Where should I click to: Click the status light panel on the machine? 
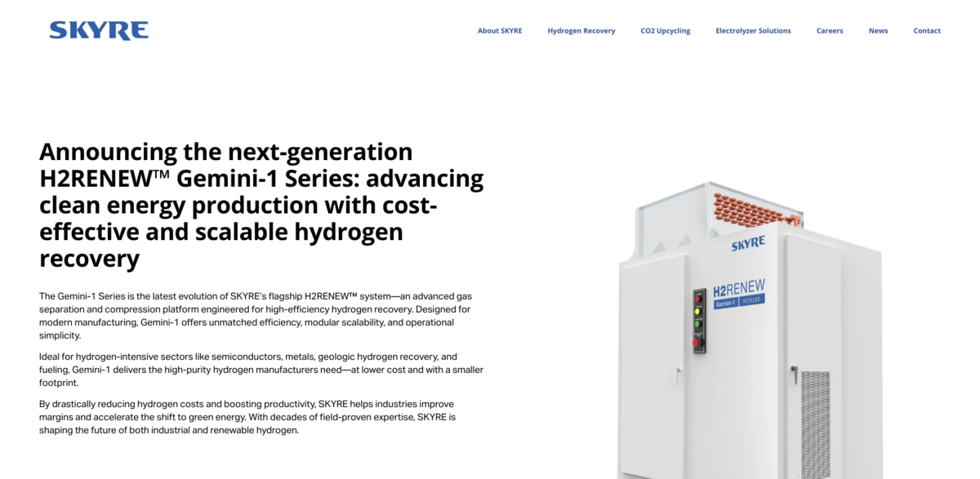699,318
